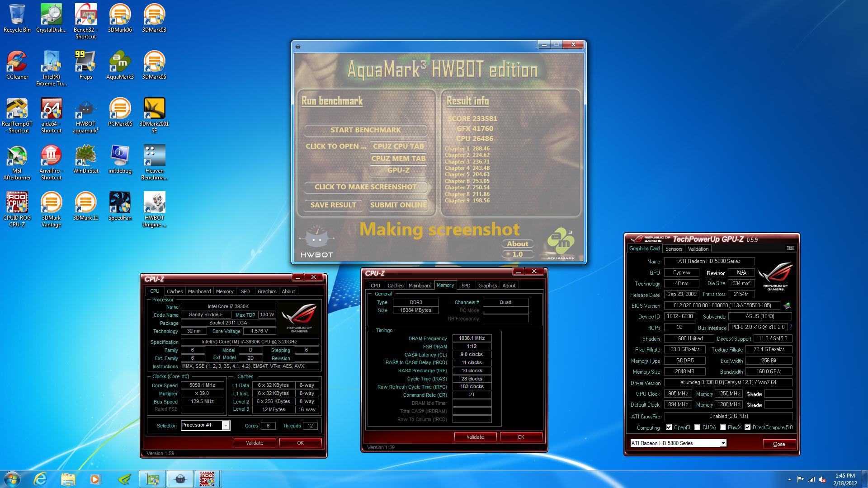Click SUBMIT ONLINE button
Viewport: 868px width, 488px height.
[398, 205]
